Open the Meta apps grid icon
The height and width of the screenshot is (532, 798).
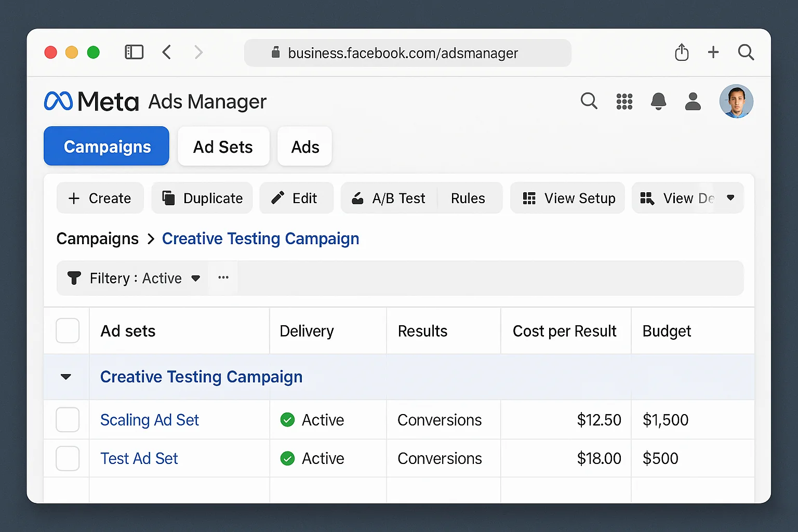tap(624, 101)
